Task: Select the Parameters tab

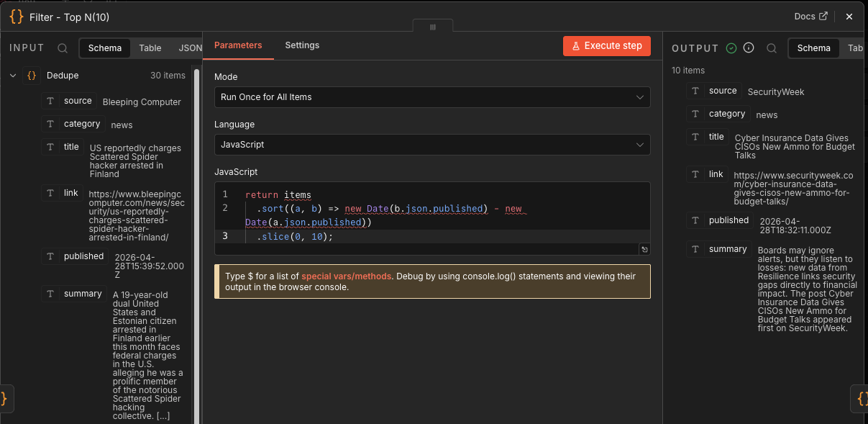Action: (x=238, y=45)
